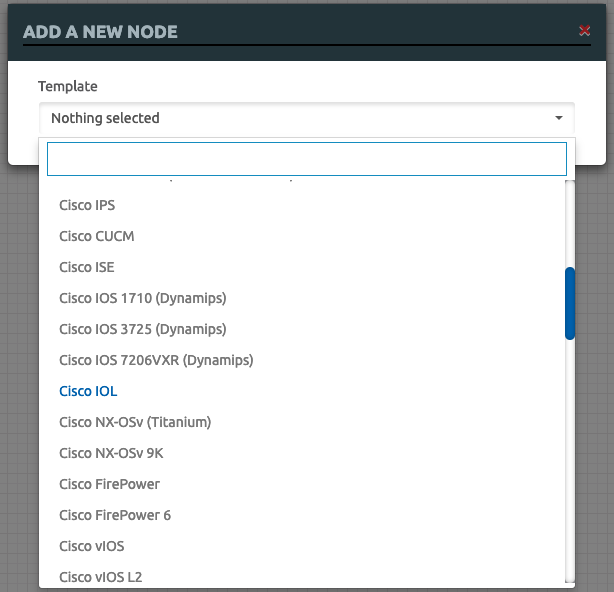The height and width of the screenshot is (592, 614).
Task: Close the Add a New Node dialog
Action: point(584,30)
